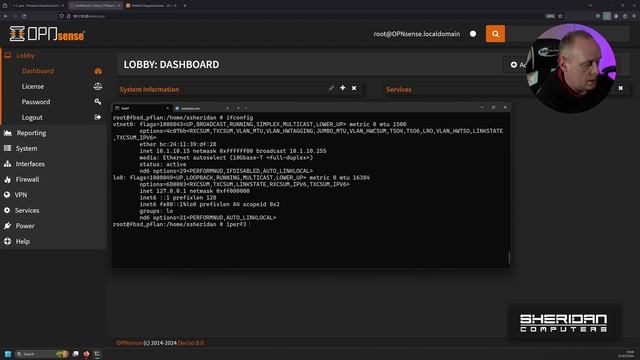Screen dimensions: 640x360
Task: Expand the Services menu section
Action: 27,211
